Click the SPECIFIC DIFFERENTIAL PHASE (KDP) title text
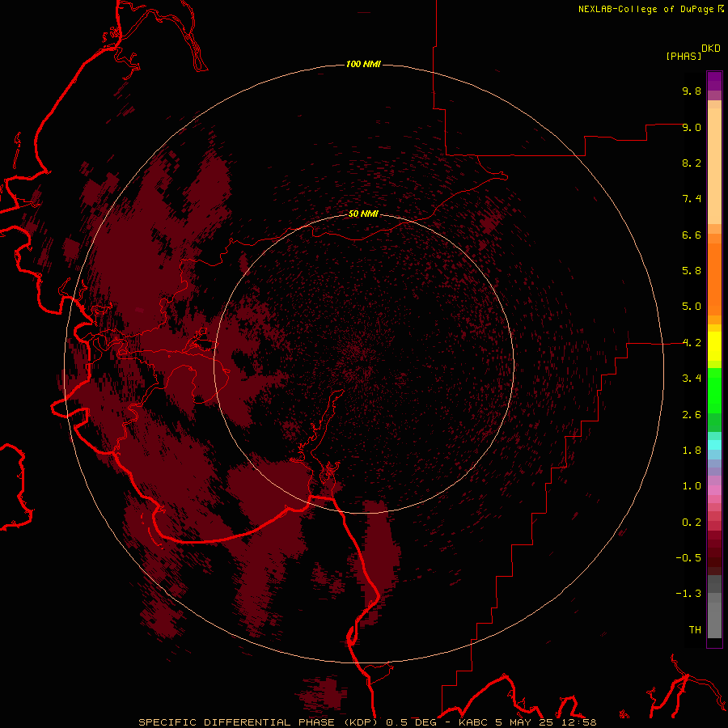 258,722
